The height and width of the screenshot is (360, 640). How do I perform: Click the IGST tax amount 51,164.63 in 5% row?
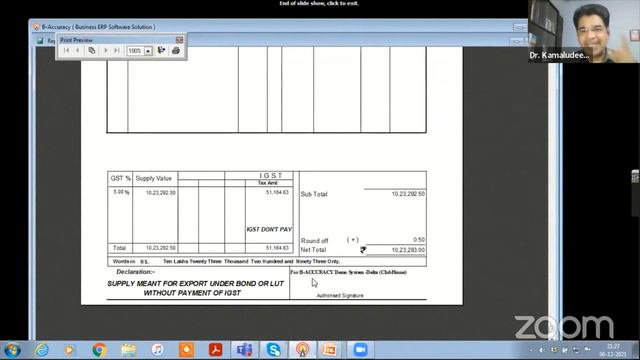[277, 192]
